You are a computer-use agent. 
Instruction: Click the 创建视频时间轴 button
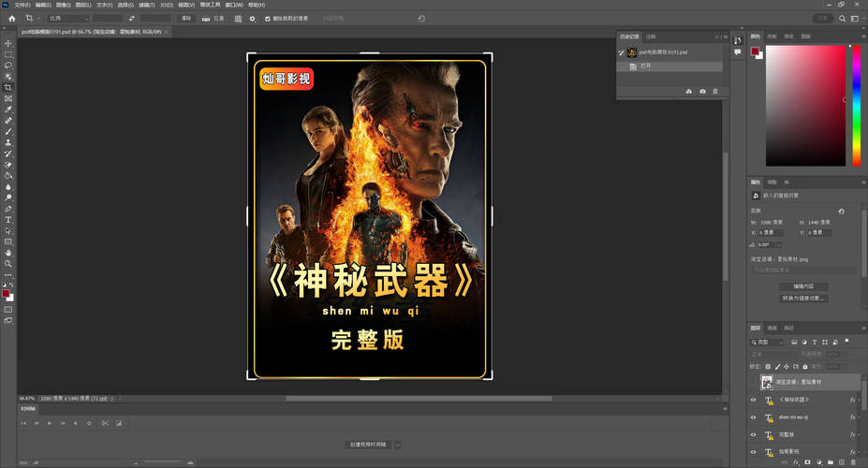pos(368,445)
